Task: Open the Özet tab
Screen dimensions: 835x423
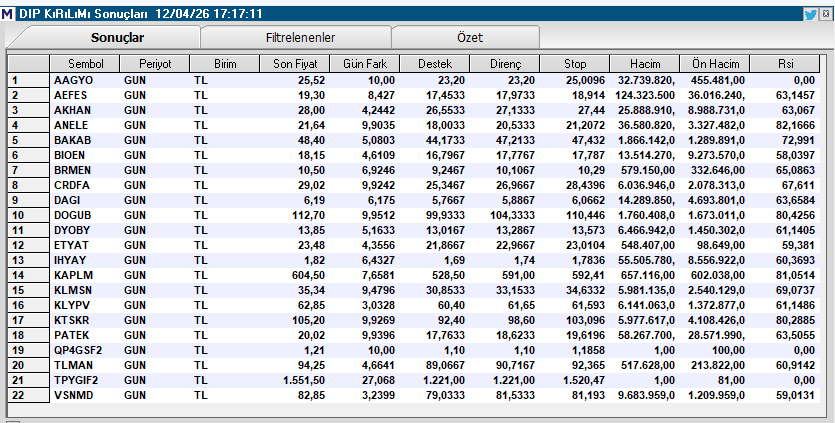Action: 470,38
